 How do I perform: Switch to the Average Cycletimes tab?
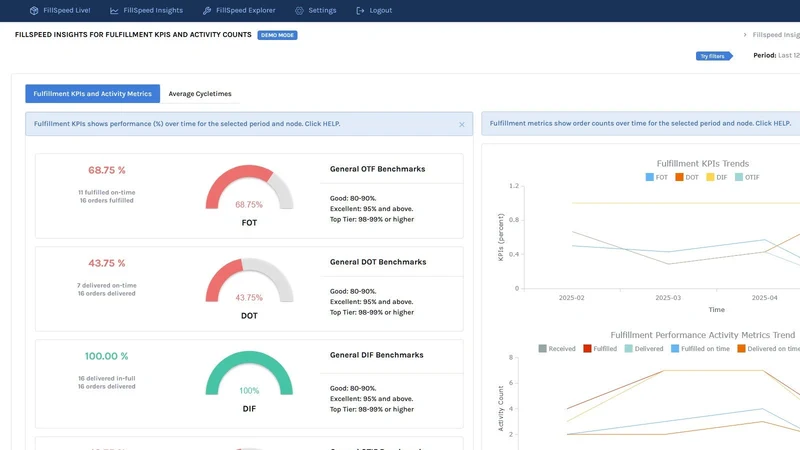coord(200,93)
